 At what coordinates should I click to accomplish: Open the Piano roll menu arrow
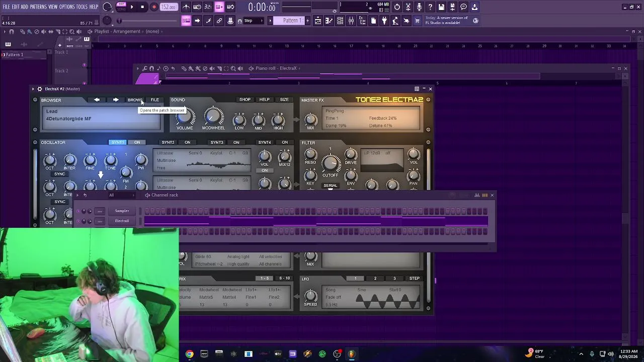(138, 68)
